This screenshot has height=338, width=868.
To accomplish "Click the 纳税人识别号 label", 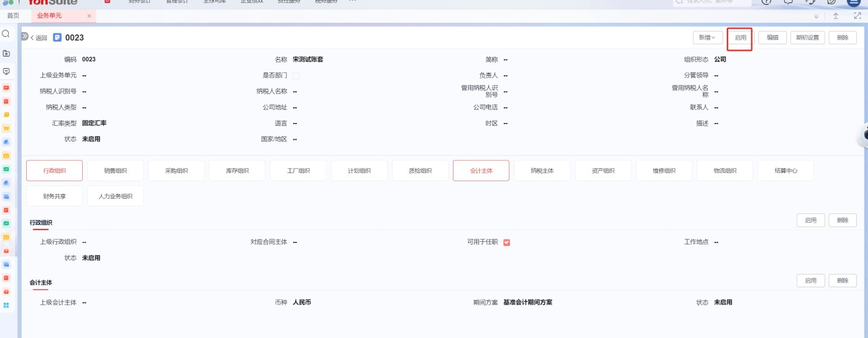I will click(58, 91).
